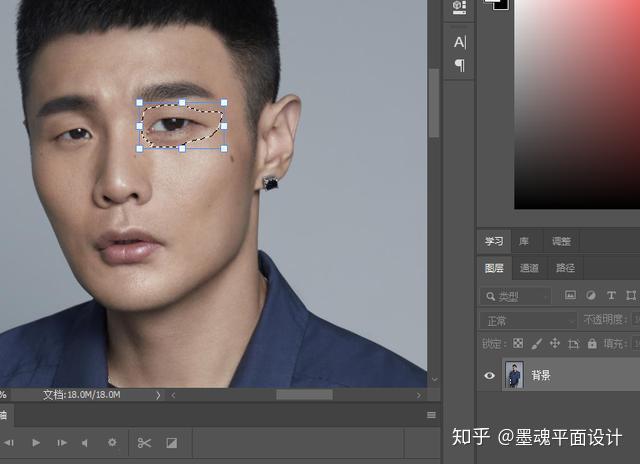Screen dimensions: 640x464
Task: Toggle timeline audio mute speaker
Action: point(85,443)
